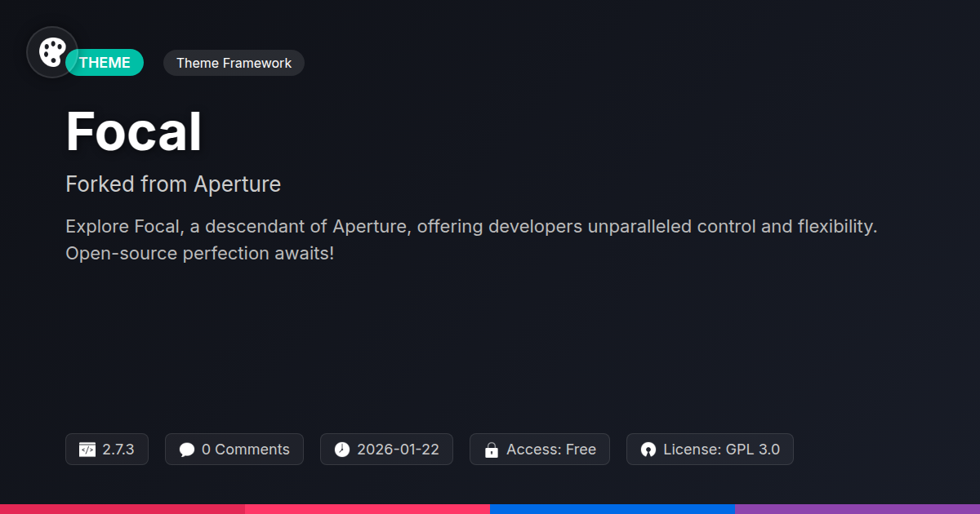Open the Theme Framework tag

(234, 63)
